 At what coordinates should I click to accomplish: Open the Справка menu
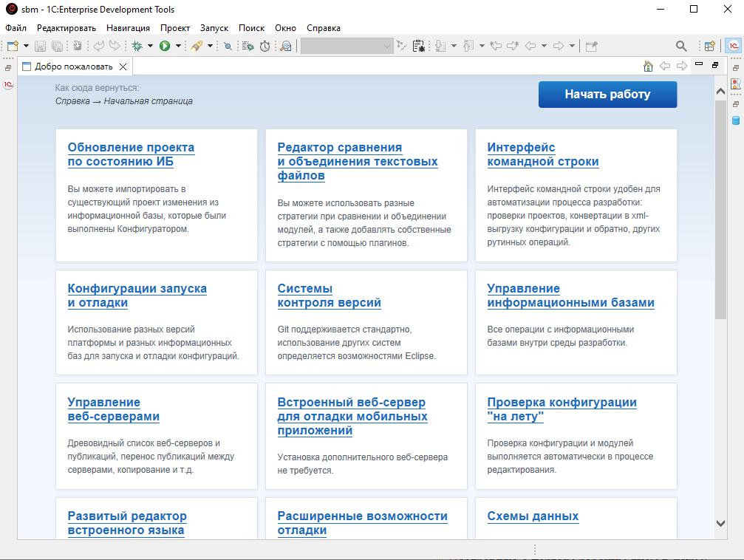(324, 27)
